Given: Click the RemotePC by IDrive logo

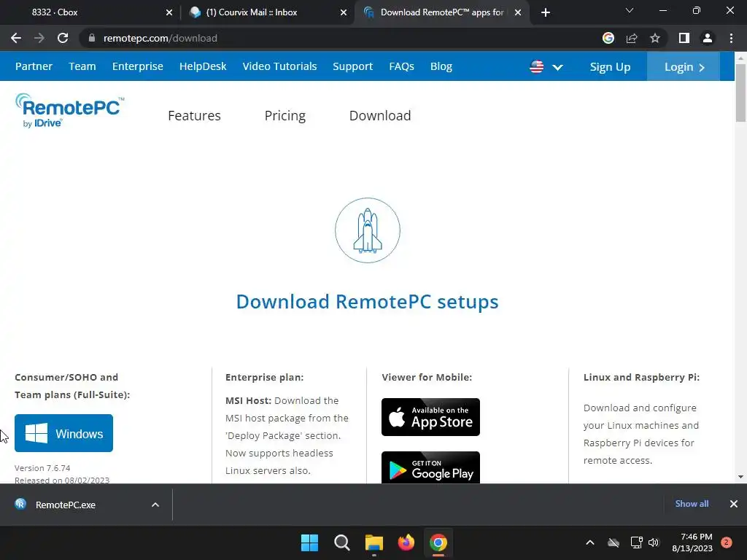Looking at the screenshot, I should [x=69, y=111].
